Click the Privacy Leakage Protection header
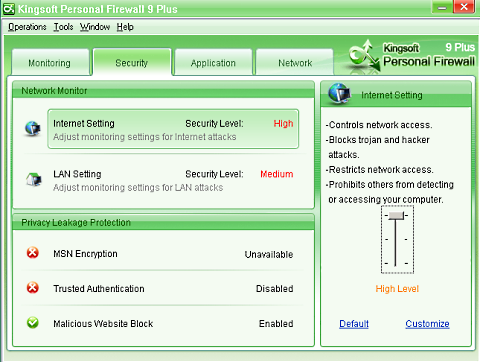480x362 pixels. point(163,222)
